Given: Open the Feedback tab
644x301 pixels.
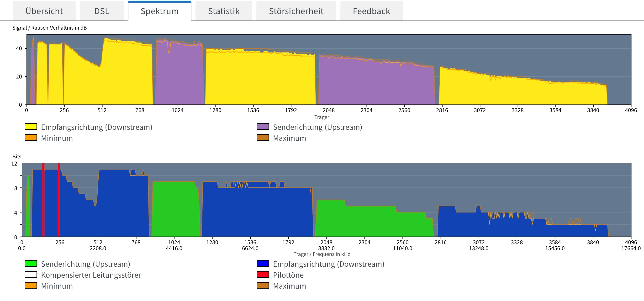Looking at the screenshot, I should [371, 11].
